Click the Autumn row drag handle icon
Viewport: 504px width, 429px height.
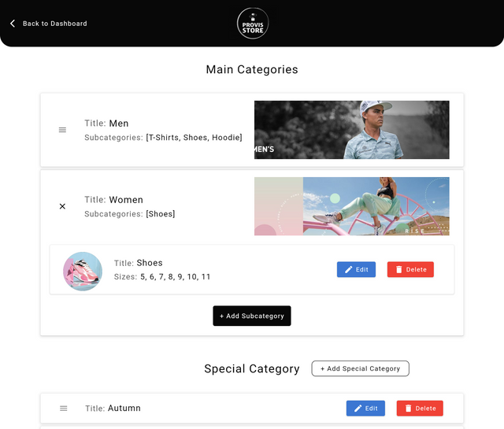click(x=64, y=409)
